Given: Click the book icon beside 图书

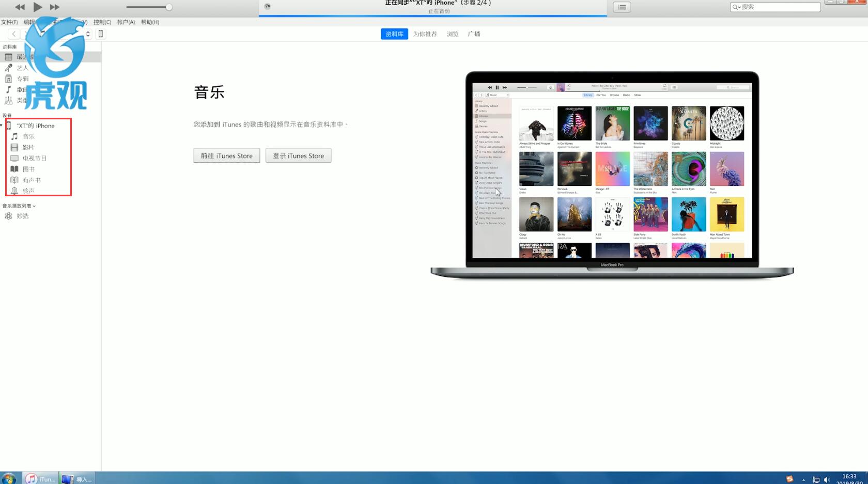Looking at the screenshot, I should click(14, 169).
